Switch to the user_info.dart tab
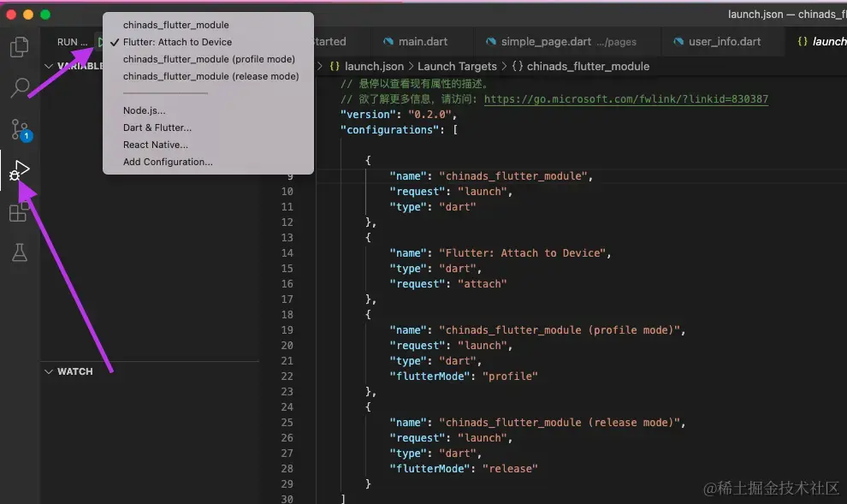This screenshot has height=504, width=847. pyautogui.click(x=723, y=41)
